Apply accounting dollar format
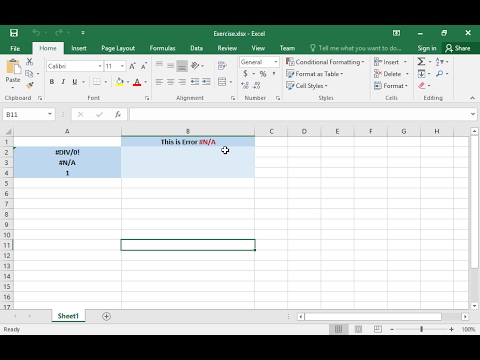 [245, 74]
